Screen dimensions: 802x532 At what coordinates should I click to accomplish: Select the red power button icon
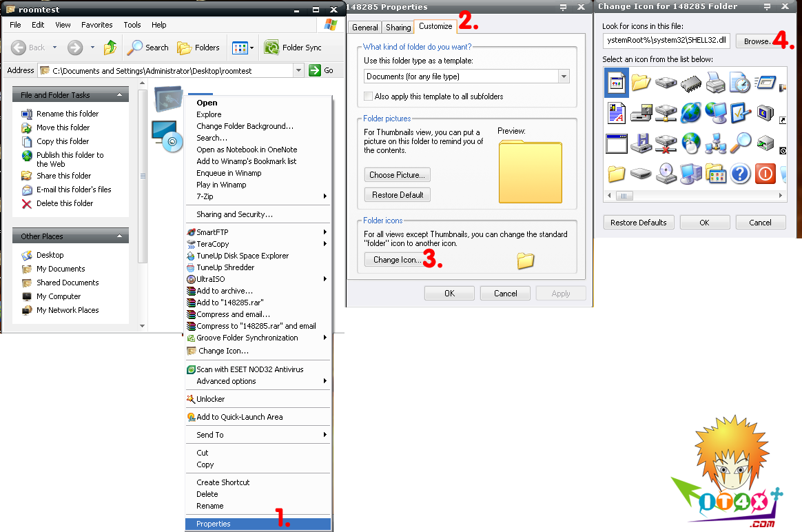tap(765, 173)
